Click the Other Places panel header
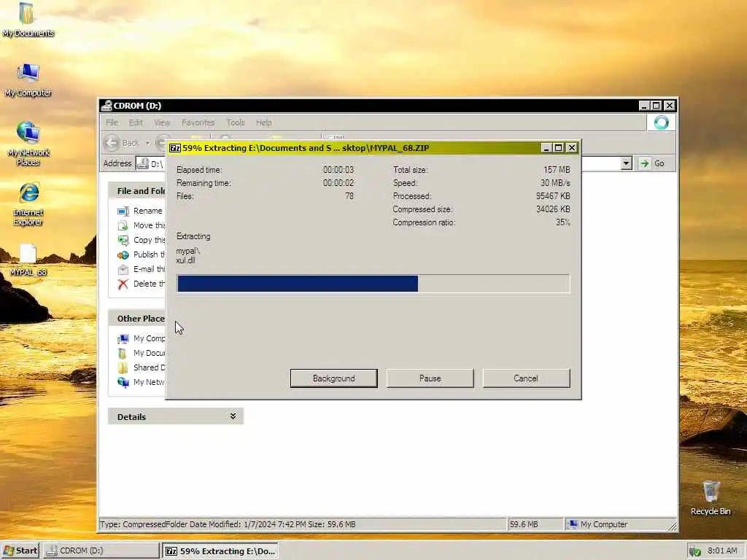747x560 pixels. pyautogui.click(x=137, y=319)
